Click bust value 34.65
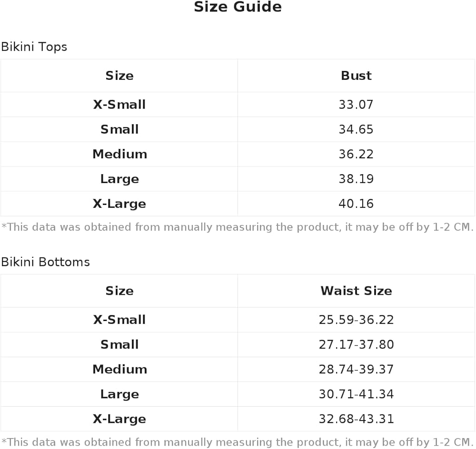 (x=356, y=129)
